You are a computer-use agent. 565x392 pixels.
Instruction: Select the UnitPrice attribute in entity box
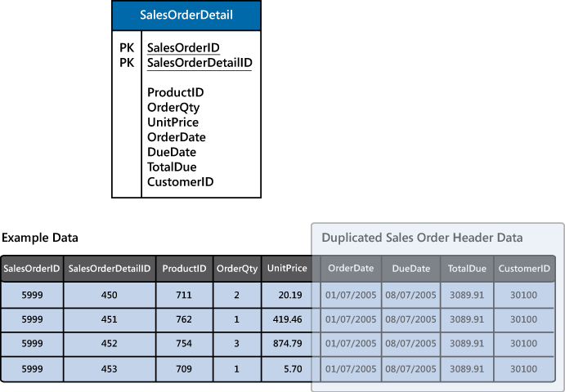click(173, 122)
